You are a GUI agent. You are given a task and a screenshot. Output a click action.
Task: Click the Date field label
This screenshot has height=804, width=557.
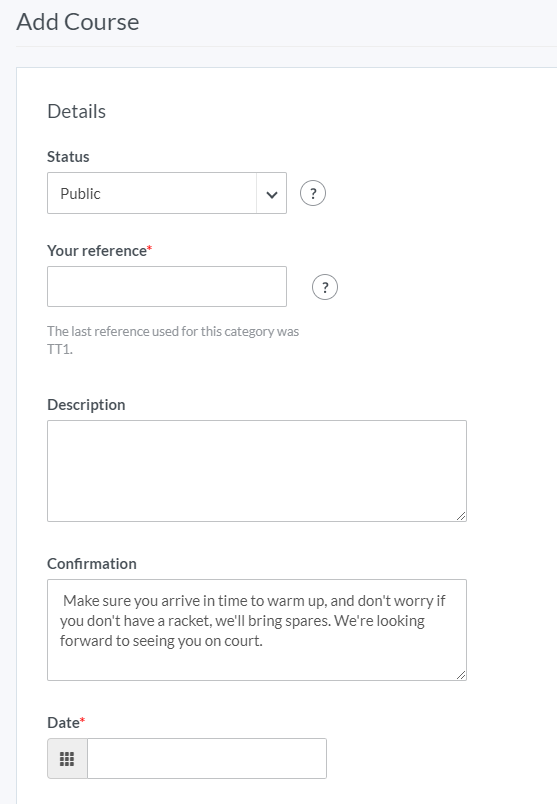[x=63, y=722]
